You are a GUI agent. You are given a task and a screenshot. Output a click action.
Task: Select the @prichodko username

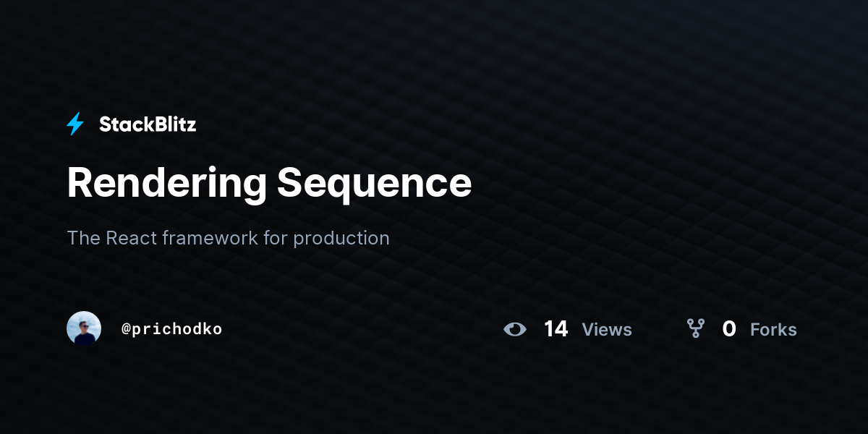(171, 329)
